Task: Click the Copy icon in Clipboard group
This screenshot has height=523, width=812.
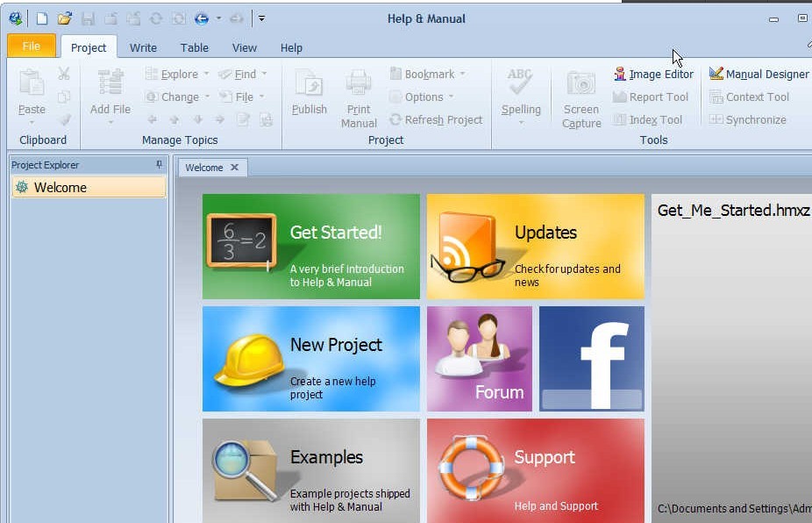Action: (x=64, y=97)
